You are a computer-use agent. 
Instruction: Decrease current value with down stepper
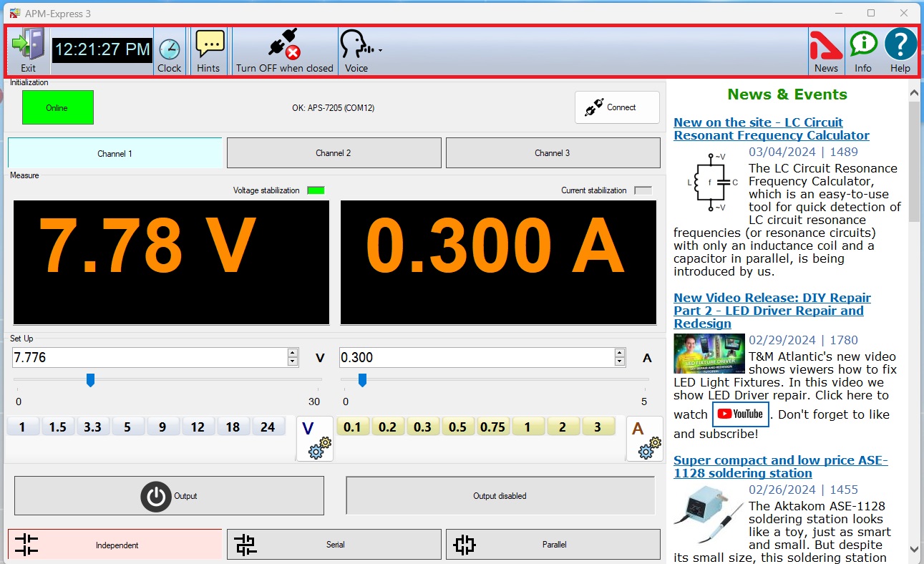click(x=620, y=361)
